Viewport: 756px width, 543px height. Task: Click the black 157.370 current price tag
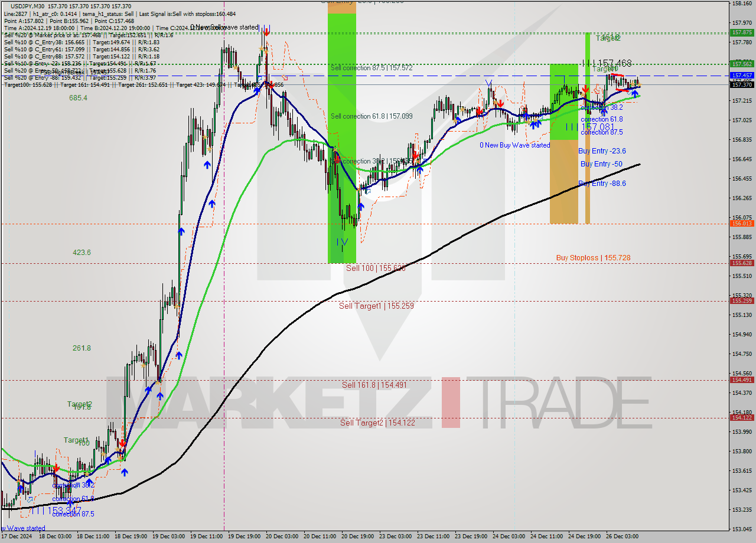pos(742,85)
